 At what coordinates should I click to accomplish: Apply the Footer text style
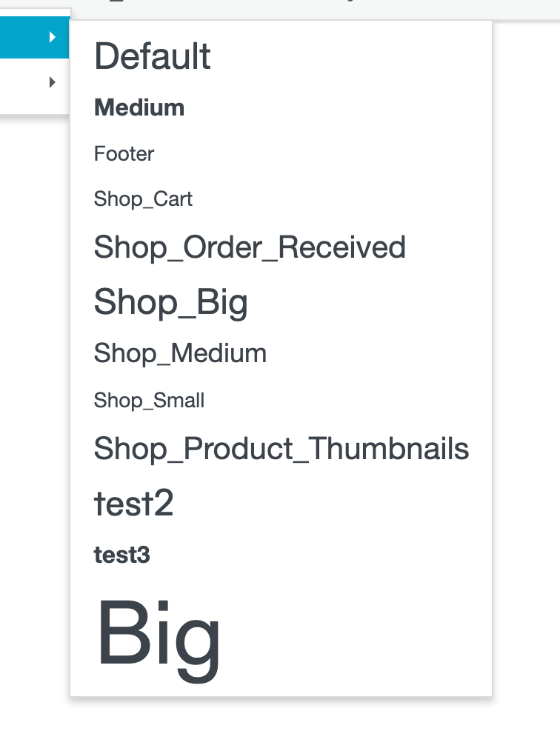coord(123,154)
